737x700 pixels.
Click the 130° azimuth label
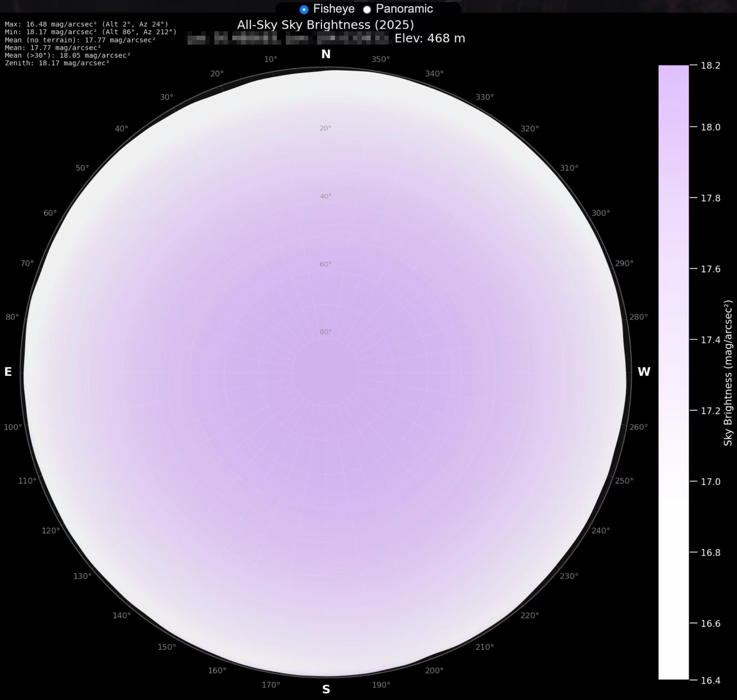[x=82, y=576]
